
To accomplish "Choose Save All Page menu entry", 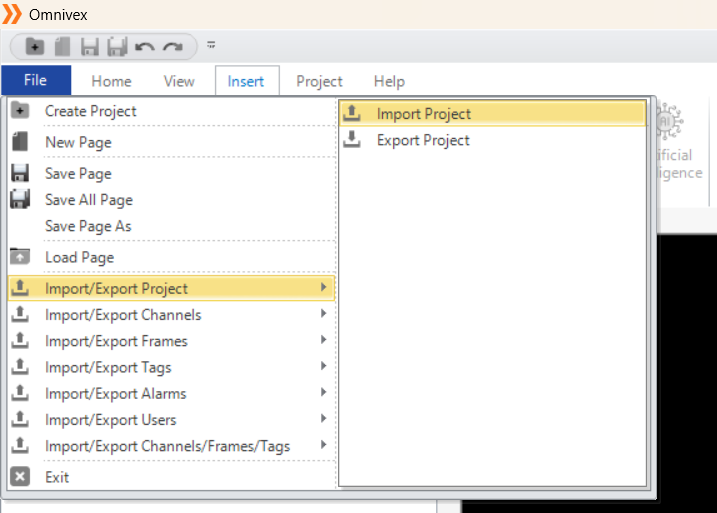I will (171, 200).
